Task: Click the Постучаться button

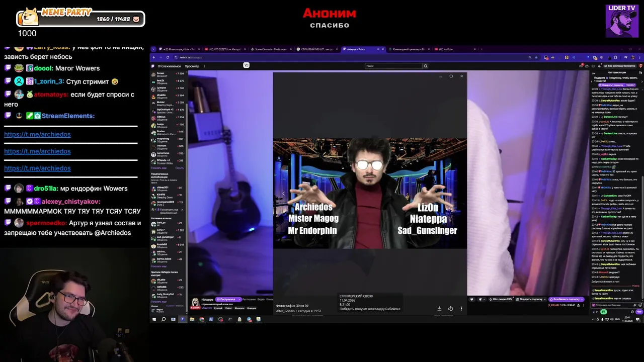Action: click(x=224, y=299)
